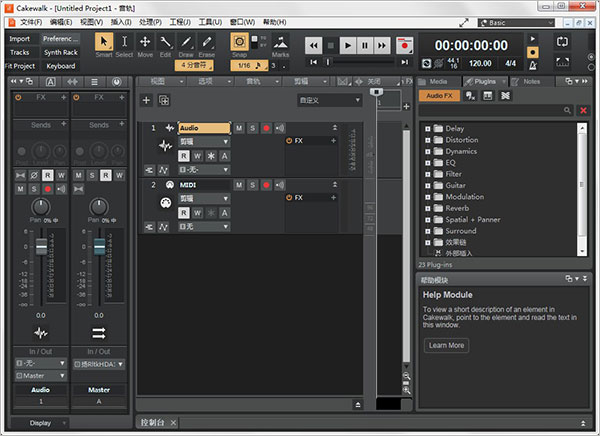Screen dimensions: 600x436
Task: Open the 1/16 snap resolution dropdown
Action: click(x=249, y=65)
